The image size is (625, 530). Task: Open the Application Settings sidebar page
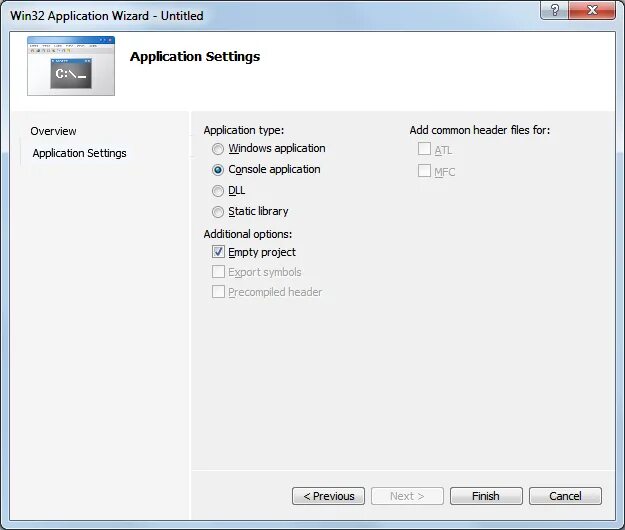[79, 153]
